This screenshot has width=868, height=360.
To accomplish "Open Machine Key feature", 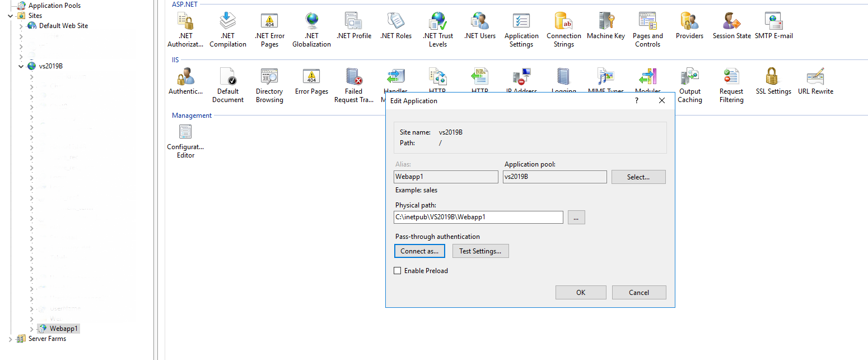I will coord(606,26).
